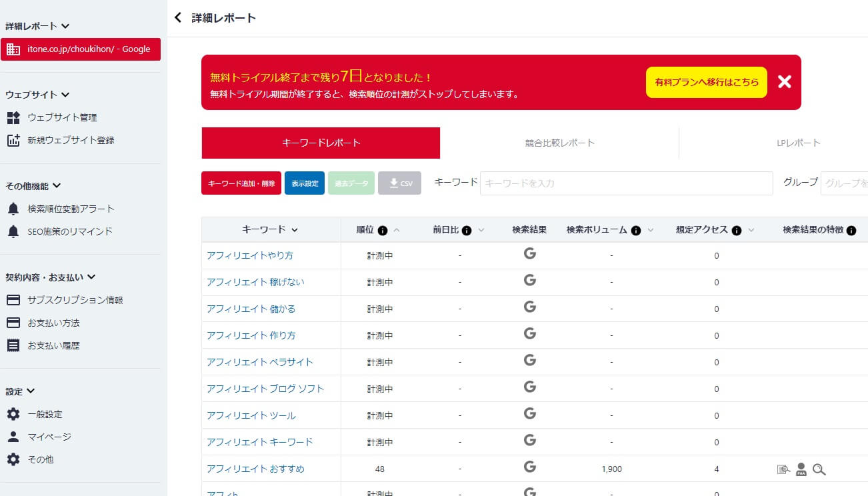Open Google results for アフィリエイト ツール row
Viewport: 868px width, 496px height.
tap(530, 413)
